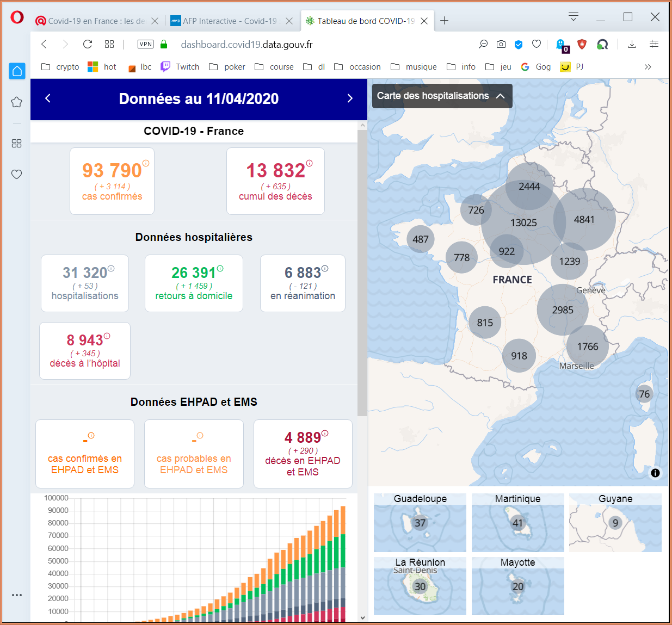Show more bookmarks with double chevron
The image size is (672, 625).
pyautogui.click(x=648, y=67)
